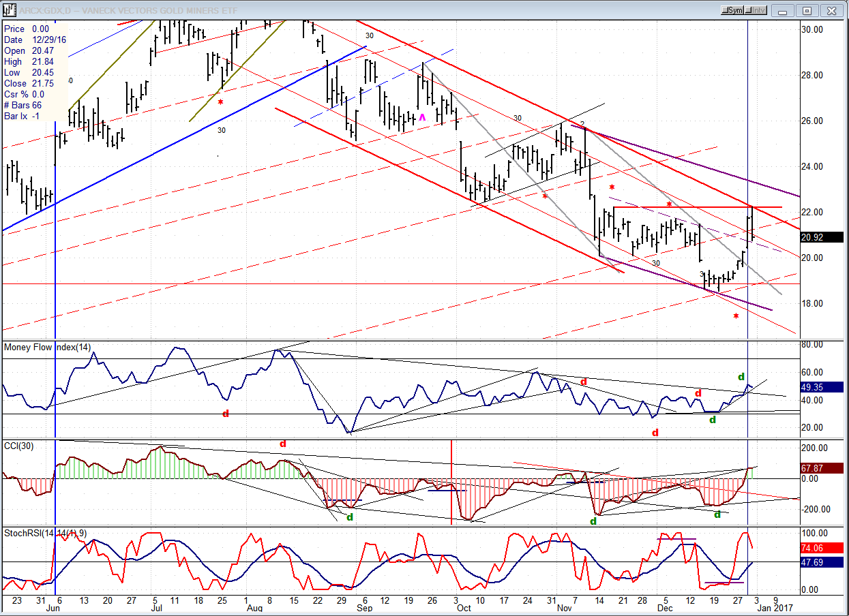849x616 pixels.
Task: Click the 80.00 Money Flow axis label
Action: pos(811,345)
